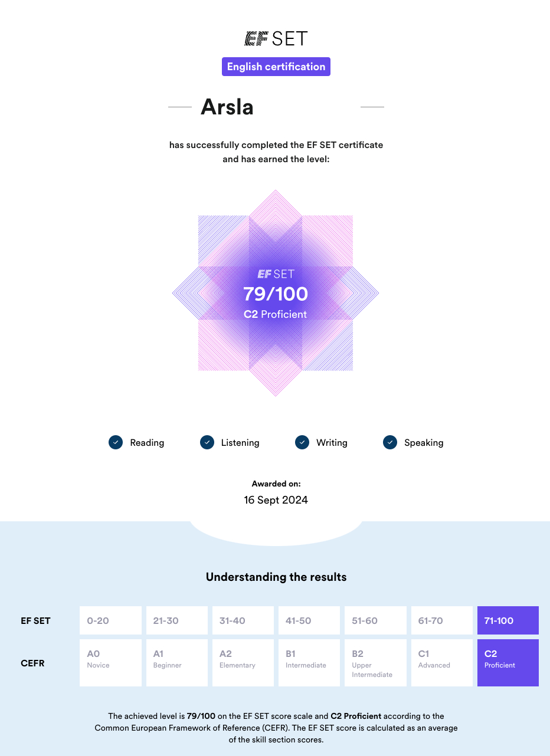Image resolution: width=550 pixels, height=756 pixels.
Task: Click the A0 Novice level cell
Action: pos(111,663)
